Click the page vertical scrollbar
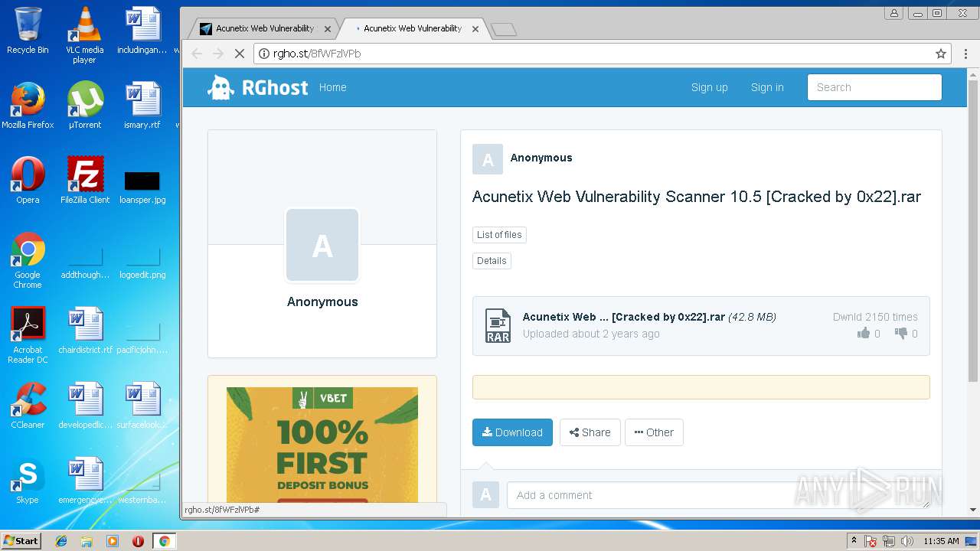Screen dimensions: 980x551 click(x=973, y=230)
